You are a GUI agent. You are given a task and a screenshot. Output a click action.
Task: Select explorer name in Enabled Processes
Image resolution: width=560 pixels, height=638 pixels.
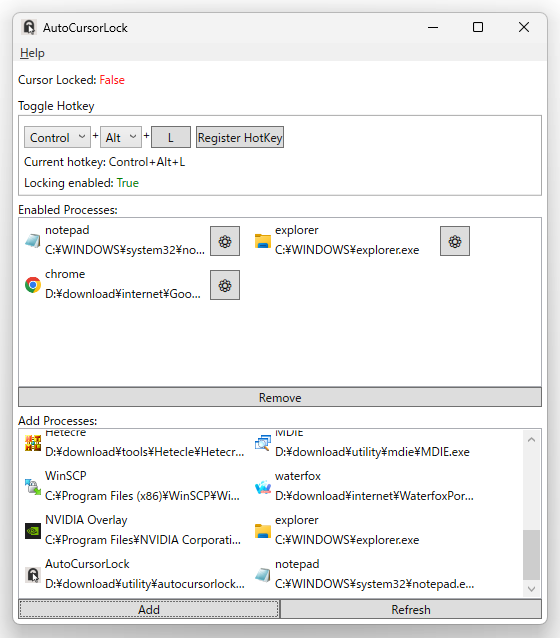click(x=297, y=230)
